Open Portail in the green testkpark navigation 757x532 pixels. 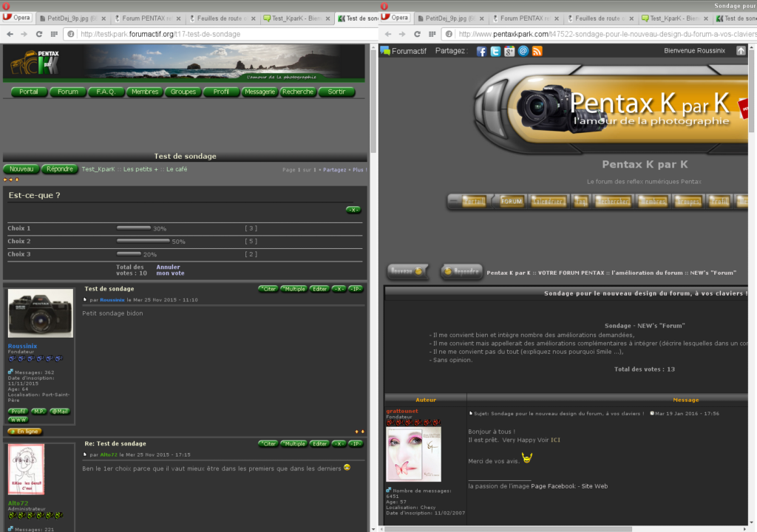29,92
